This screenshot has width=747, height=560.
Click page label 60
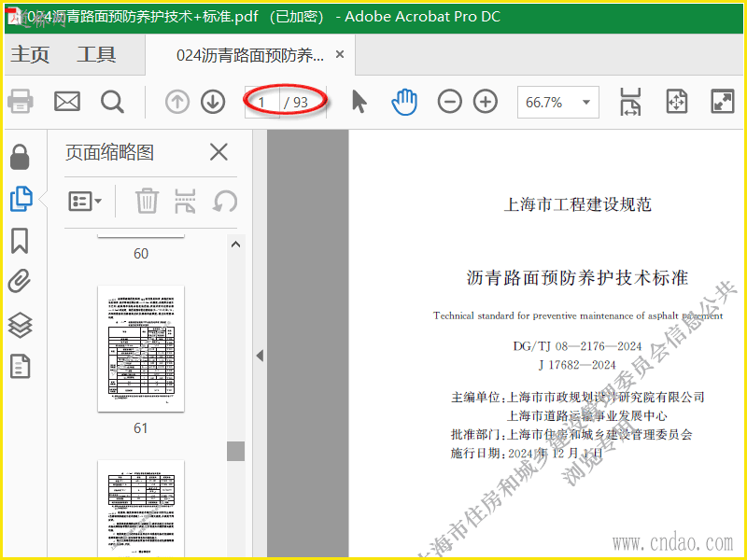(x=141, y=253)
